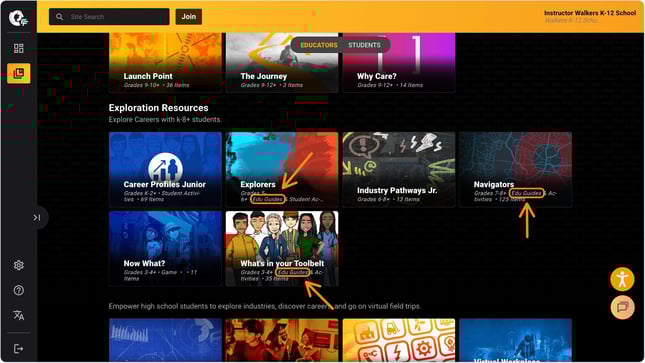The height and width of the screenshot is (363, 645).
Task: Click Edu Guides tag on Navigators
Action: [x=527, y=193]
